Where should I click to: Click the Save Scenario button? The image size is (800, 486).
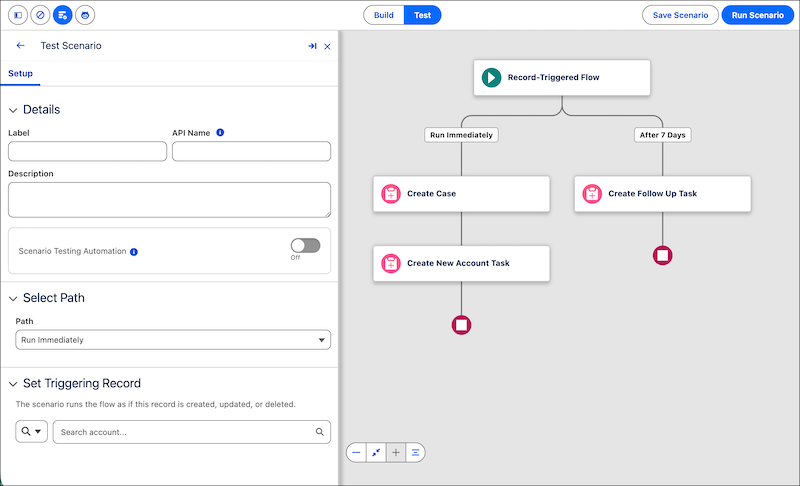point(680,15)
